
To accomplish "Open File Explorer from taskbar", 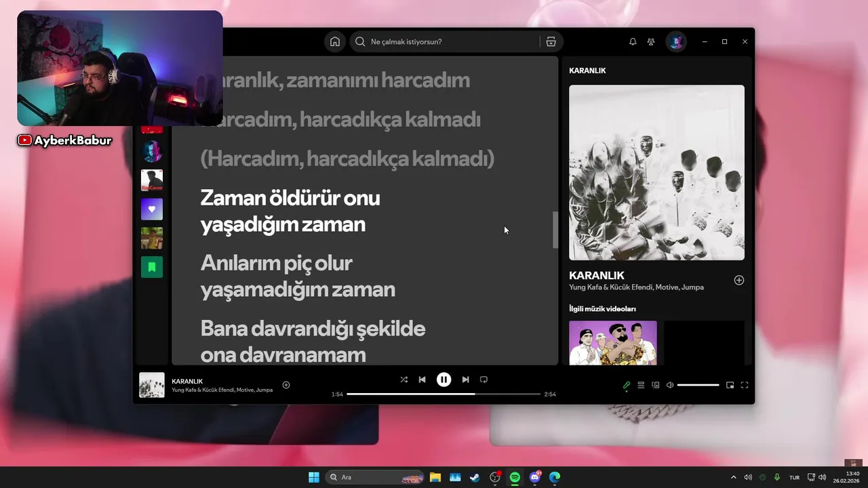I will point(435,477).
